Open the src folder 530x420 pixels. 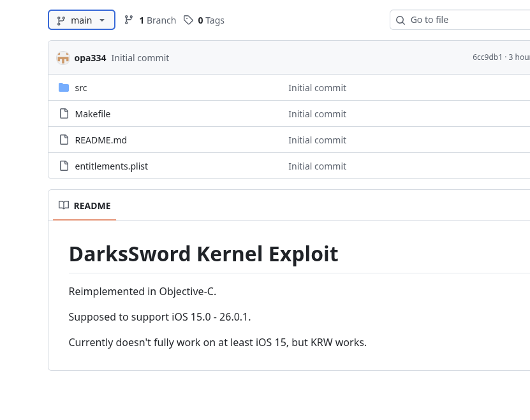[x=81, y=88]
